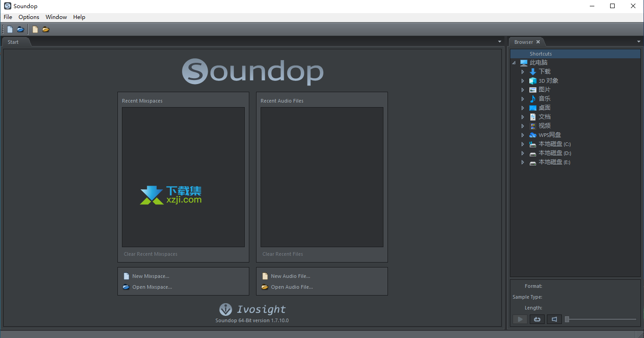Click the Soundop 64-Bit version 1.7.10.0 text
This screenshot has height=338, width=644.
[252, 320]
